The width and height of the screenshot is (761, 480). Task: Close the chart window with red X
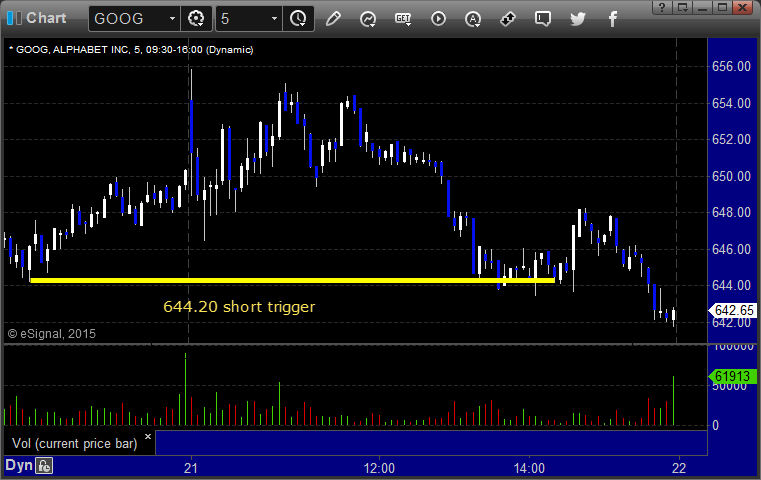pyautogui.click(x=743, y=7)
